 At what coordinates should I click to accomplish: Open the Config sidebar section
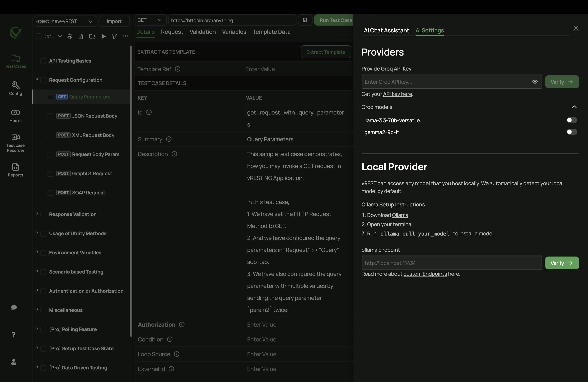[x=15, y=88]
